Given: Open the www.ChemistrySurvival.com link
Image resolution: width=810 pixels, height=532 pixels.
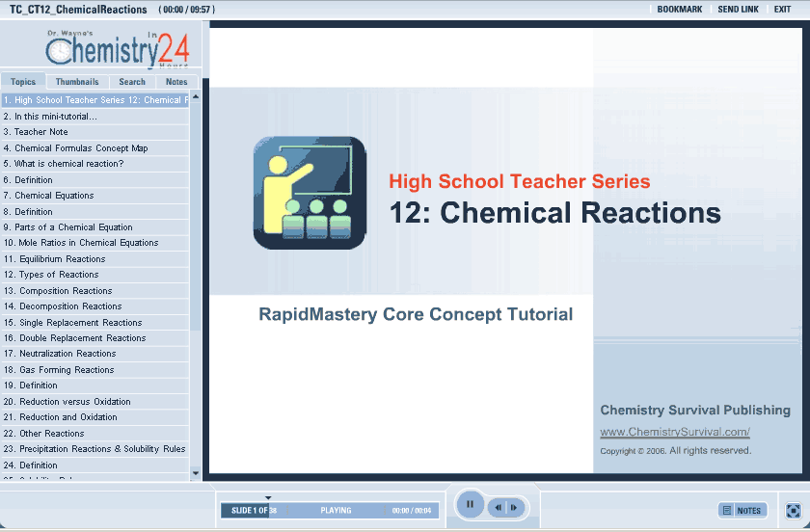Looking at the screenshot, I should [x=674, y=433].
